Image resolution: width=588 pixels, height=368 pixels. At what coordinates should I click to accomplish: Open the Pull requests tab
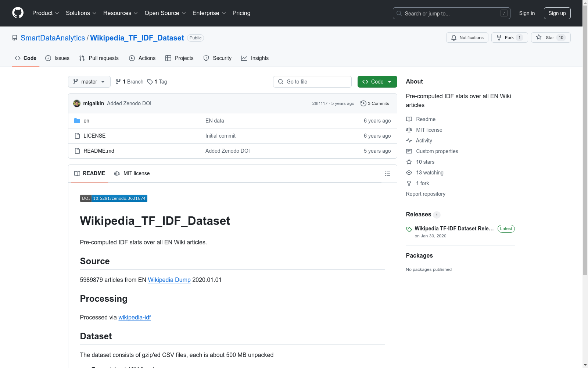click(99, 58)
